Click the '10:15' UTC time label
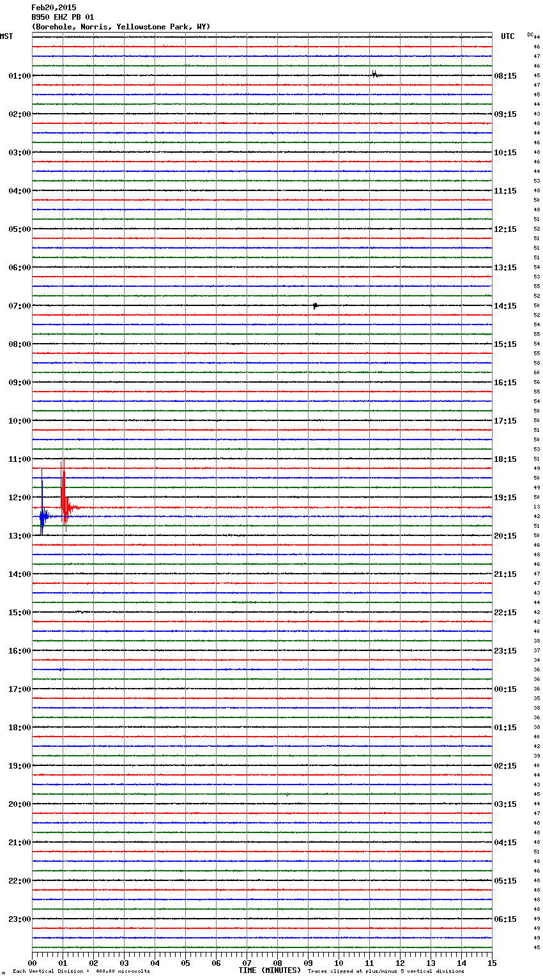The image size is (543, 980). click(x=505, y=153)
